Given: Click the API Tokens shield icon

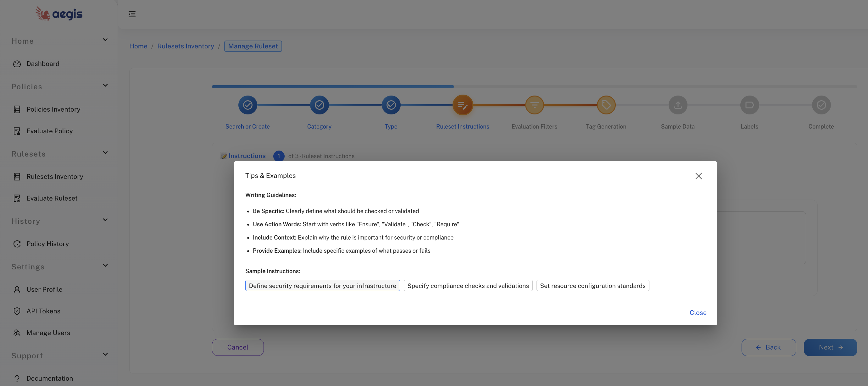Looking at the screenshot, I should pyautogui.click(x=17, y=311).
